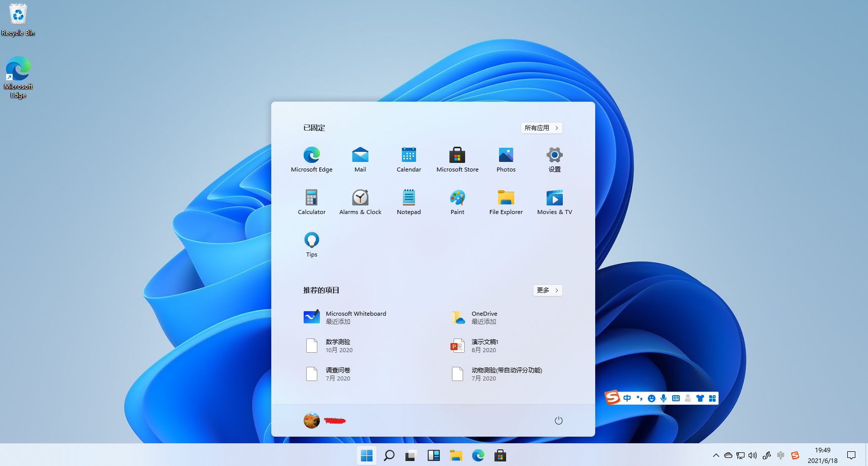Select Microsoft Edge desktop shortcut
The image size is (868, 466).
click(18, 77)
